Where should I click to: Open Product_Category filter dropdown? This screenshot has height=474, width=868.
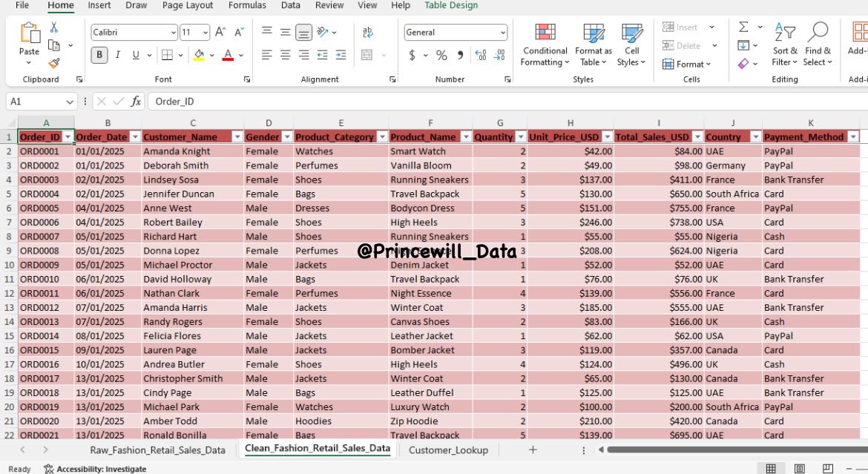pyautogui.click(x=383, y=136)
